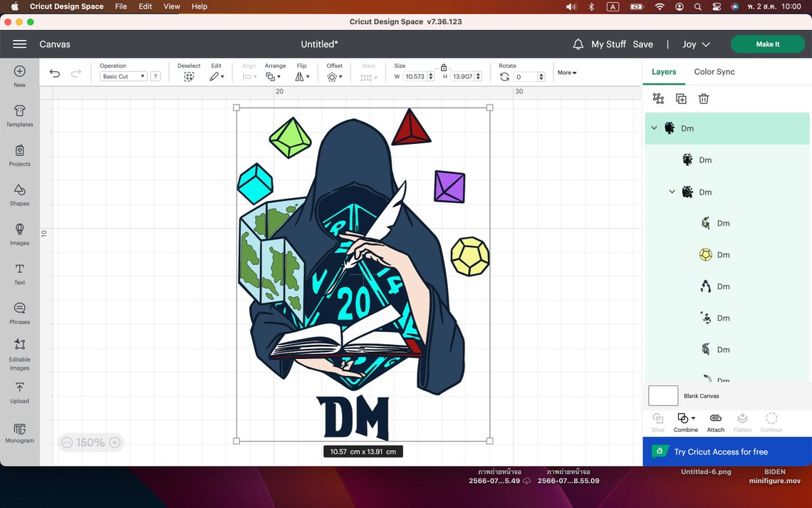812x508 pixels.
Task: Open the Monogram maker
Action: pos(19,431)
